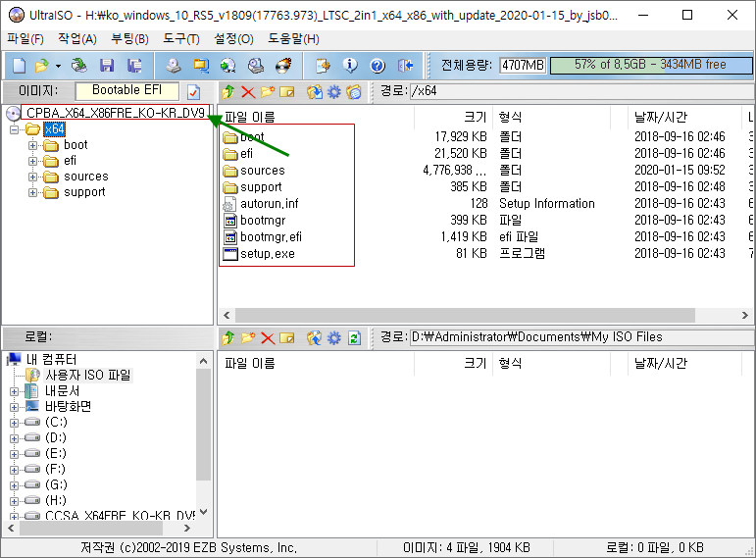Viewport: 756px width, 558px height.
Task: Click the blue Information icon
Action: point(350,65)
